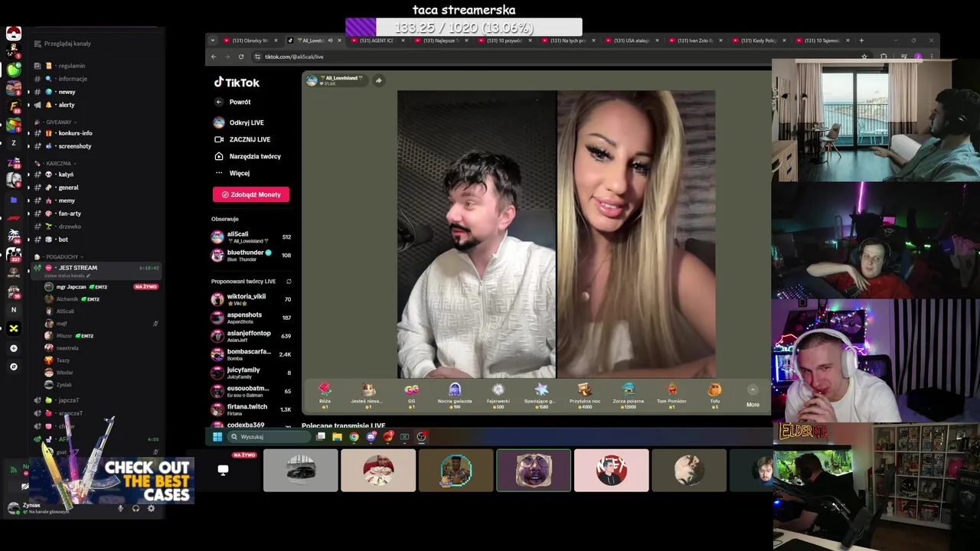
Task: Open the selected bearded avatar stream thumbnail
Action: click(x=534, y=470)
